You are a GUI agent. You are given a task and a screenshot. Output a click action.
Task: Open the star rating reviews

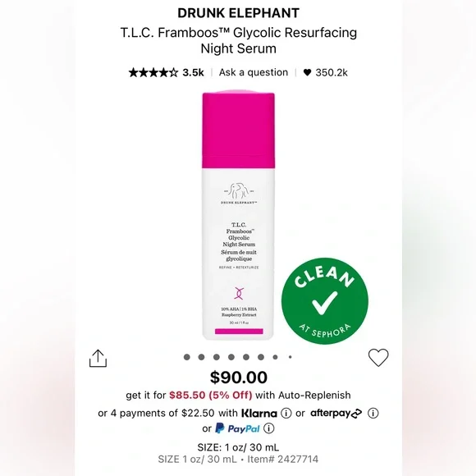(x=153, y=72)
